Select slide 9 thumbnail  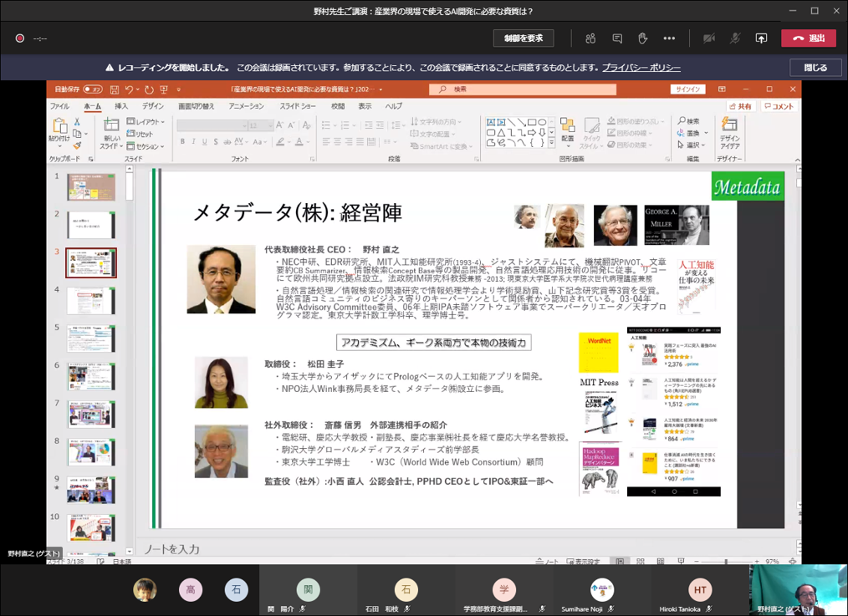[x=91, y=490]
